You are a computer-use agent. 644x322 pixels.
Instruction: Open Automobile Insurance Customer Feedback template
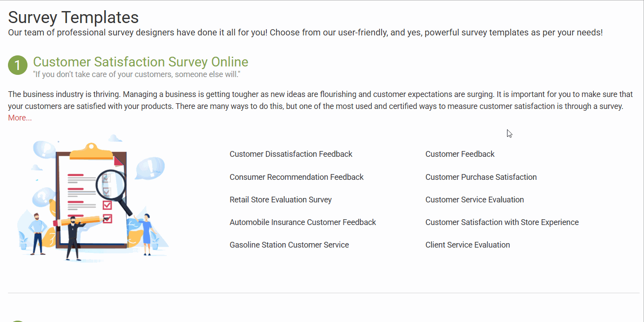[x=303, y=222]
